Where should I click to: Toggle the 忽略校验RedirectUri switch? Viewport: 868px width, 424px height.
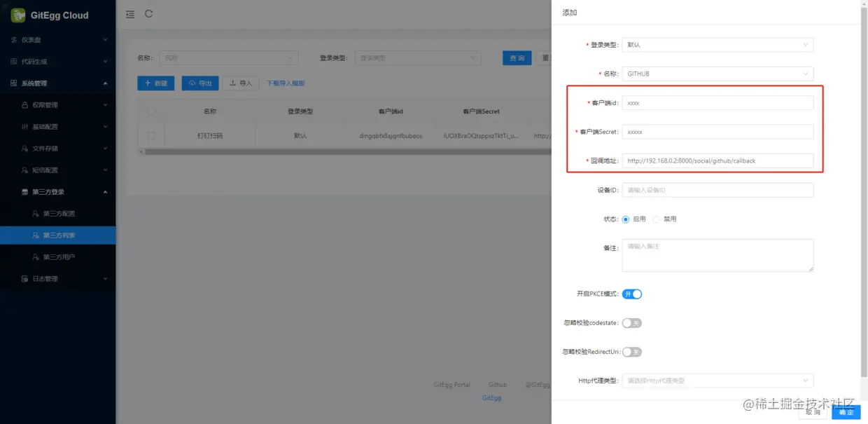point(632,352)
